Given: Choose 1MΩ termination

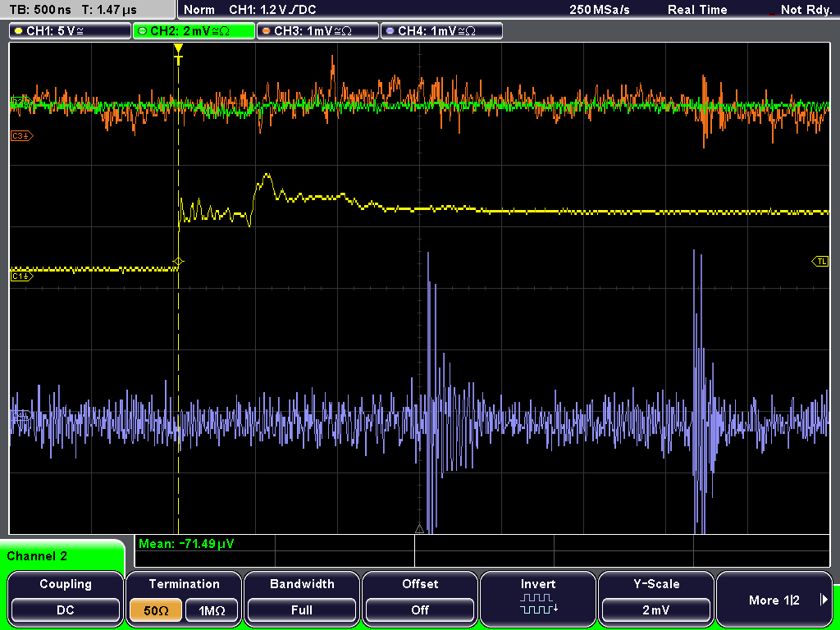Looking at the screenshot, I should [x=211, y=610].
